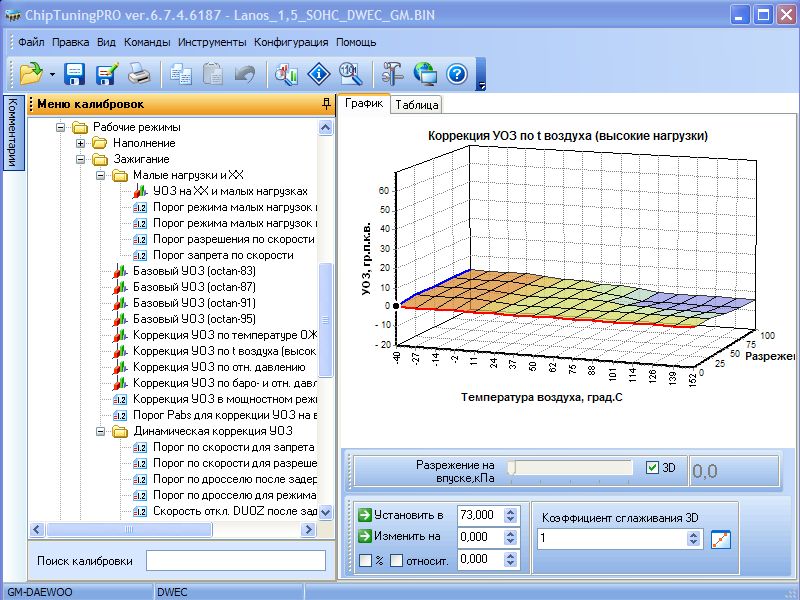Click the save floppy disk icon
Viewport: 800px width, 600px height.
(74, 73)
